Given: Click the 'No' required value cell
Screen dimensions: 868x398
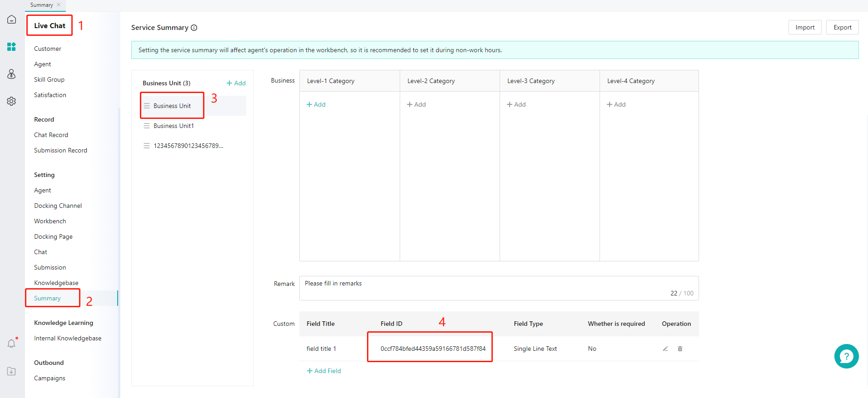Looking at the screenshot, I should [x=592, y=349].
